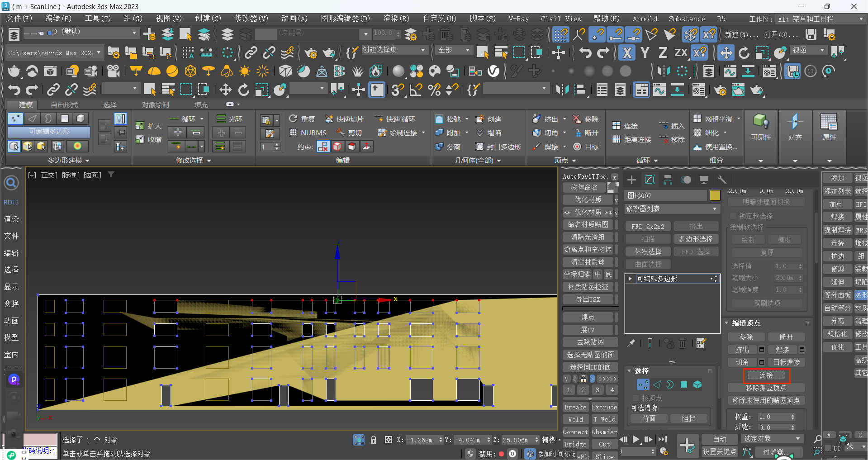Open the Utilities wrench panel icon
Screen dimensions: 868x460
(x=722, y=180)
